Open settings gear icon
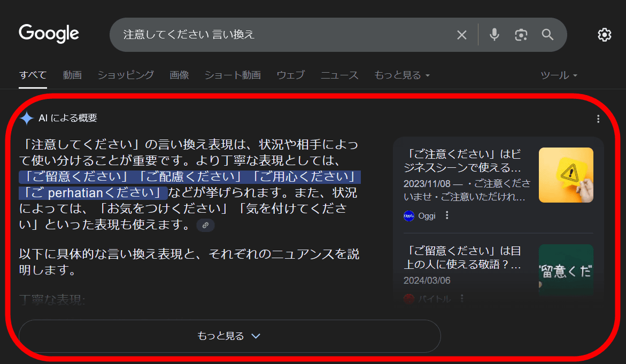The height and width of the screenshot is (364, 626). 604,35
